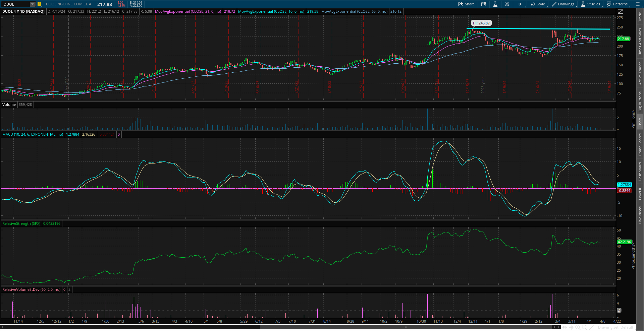Click the Hi: 245.87 price bubble

(481, 23)
